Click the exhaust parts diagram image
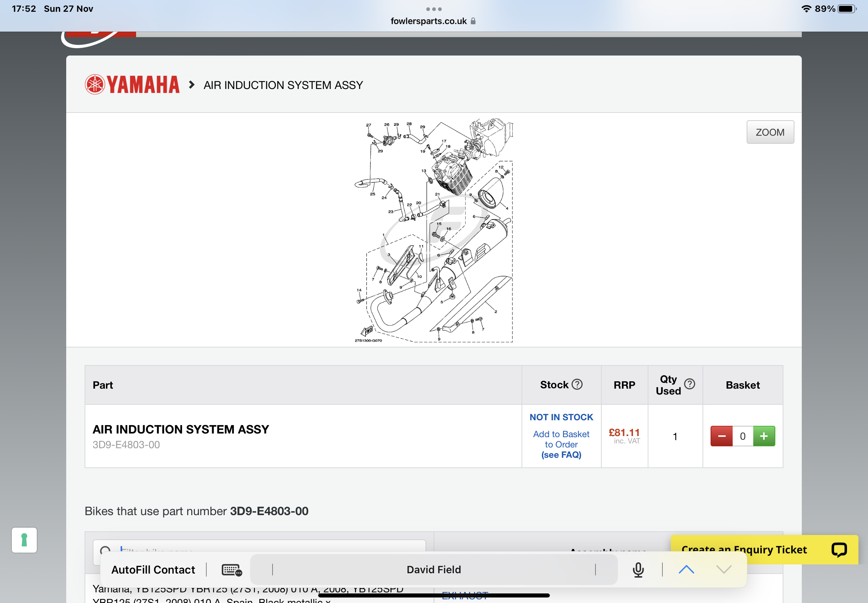The width and height of the screenshot is (868, 603). coord(433,230)
